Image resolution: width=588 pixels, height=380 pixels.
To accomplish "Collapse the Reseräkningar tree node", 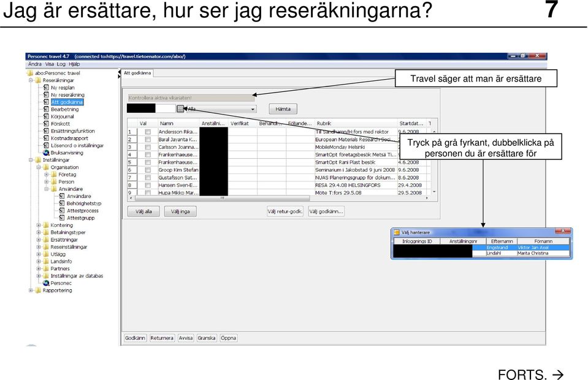I will (31, 80).
